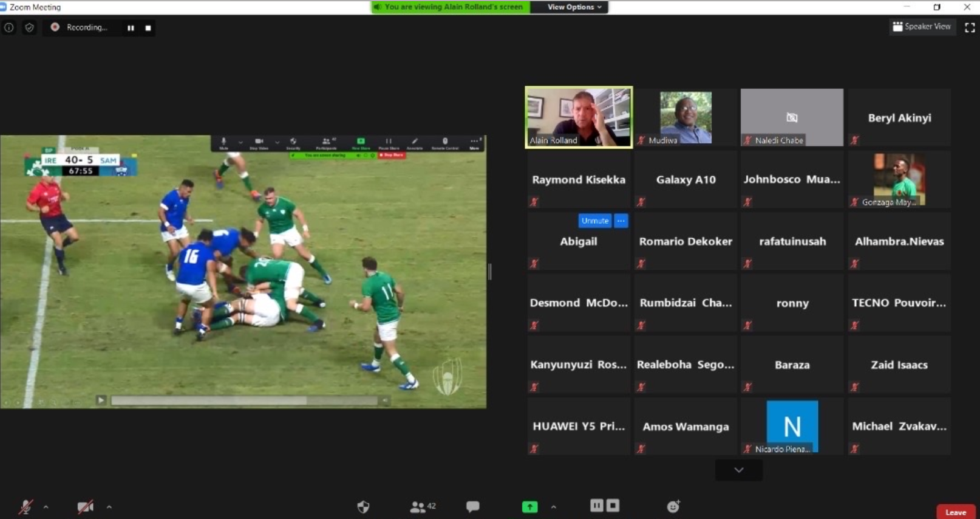Enter full screen mode icon
The width and height of the screenshot is (980, 519).
tap(970, 27)
